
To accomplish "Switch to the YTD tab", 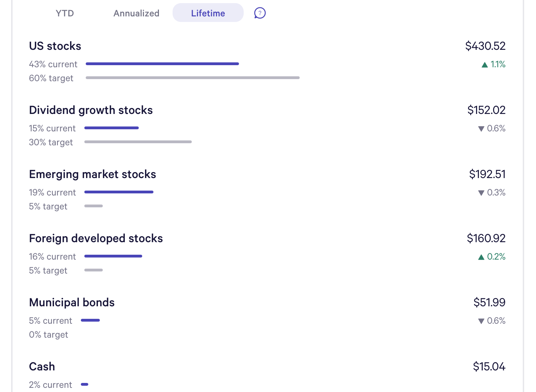I will point(65,13).
